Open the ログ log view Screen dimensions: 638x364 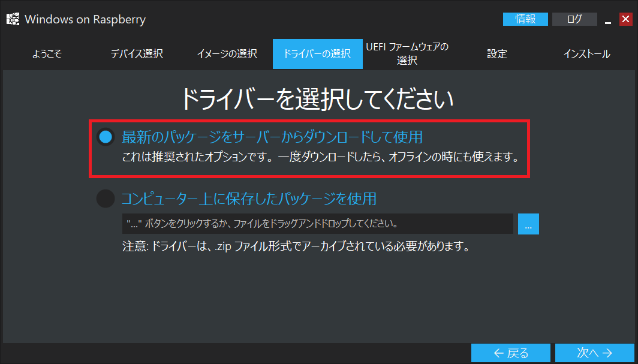574,19
